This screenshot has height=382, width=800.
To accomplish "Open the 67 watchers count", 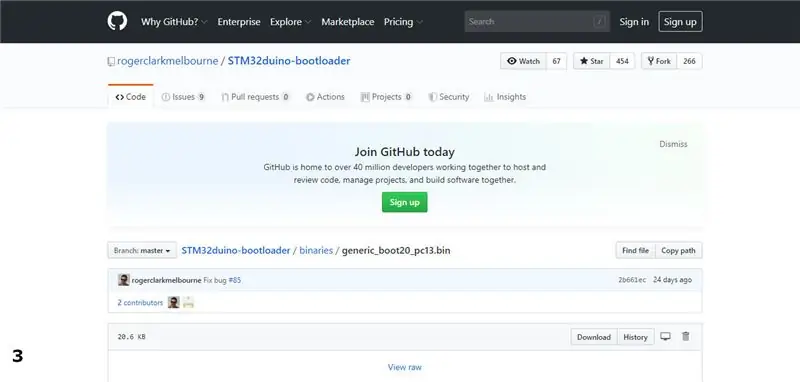I will tap(556, 61).
